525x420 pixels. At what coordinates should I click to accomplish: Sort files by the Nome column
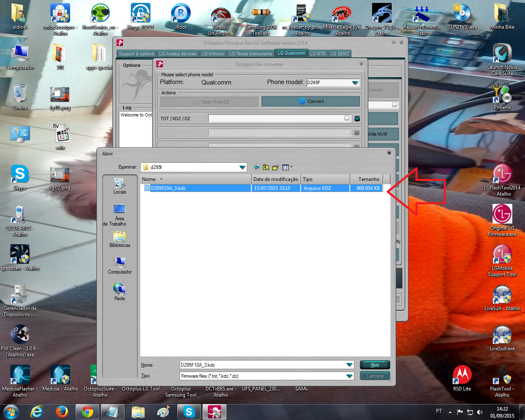196,179
